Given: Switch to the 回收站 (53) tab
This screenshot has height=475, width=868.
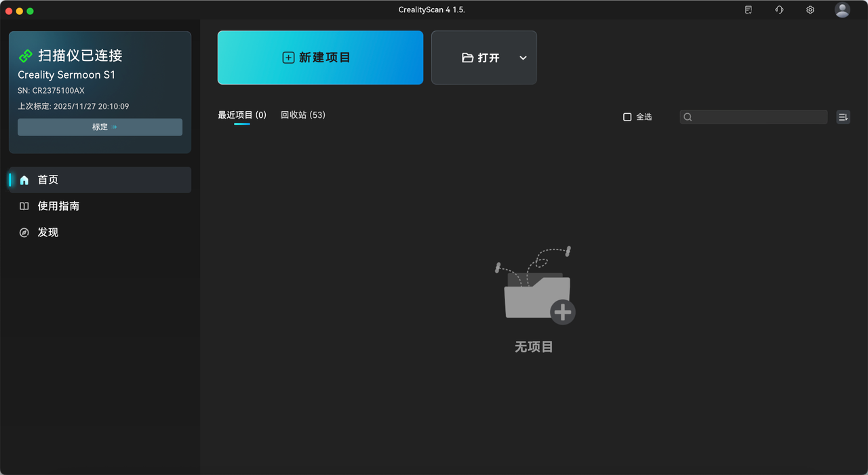Looking at the screenshot, I should point(302,115).
